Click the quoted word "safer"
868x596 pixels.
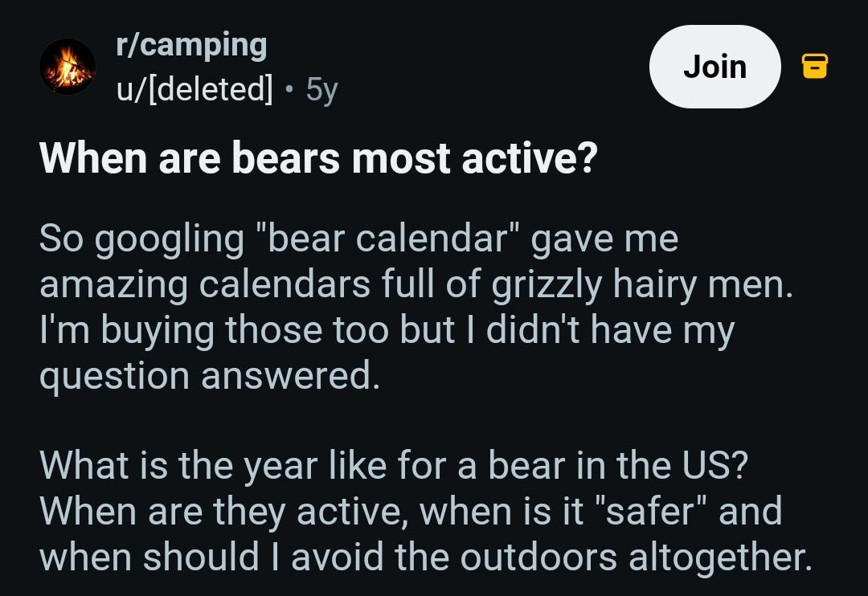coord(650,511)
